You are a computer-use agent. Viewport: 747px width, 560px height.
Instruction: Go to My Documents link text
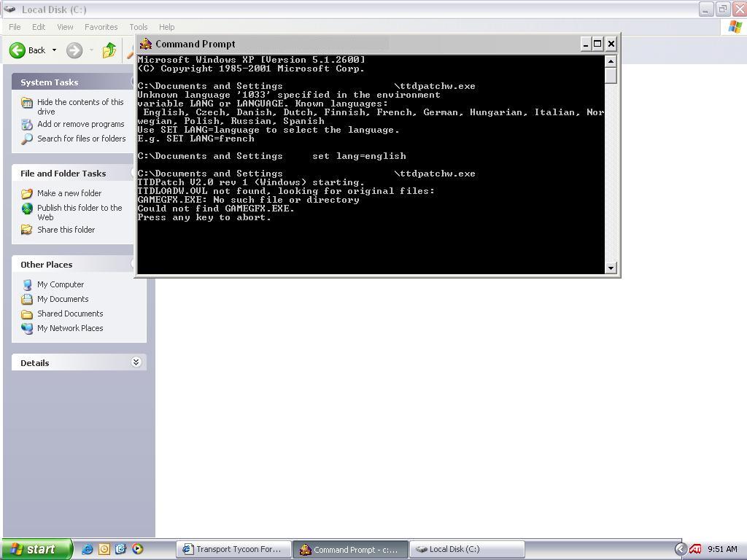pos(63,299)
